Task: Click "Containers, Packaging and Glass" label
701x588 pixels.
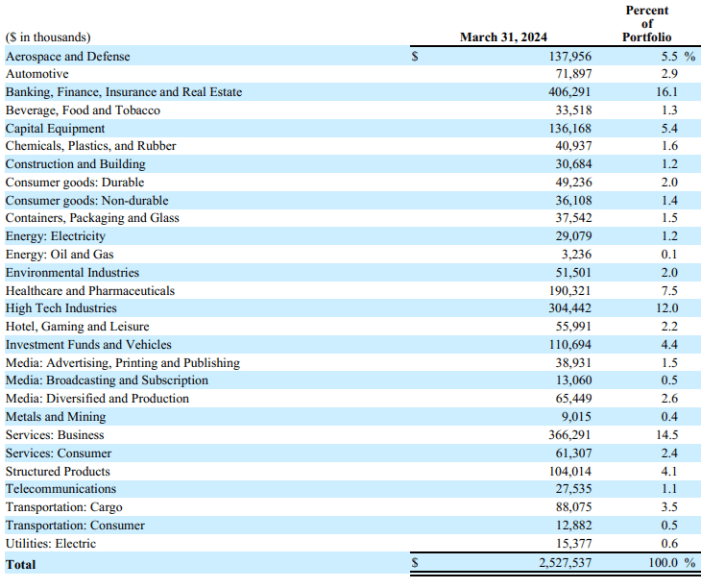Action: pos(92,218)
